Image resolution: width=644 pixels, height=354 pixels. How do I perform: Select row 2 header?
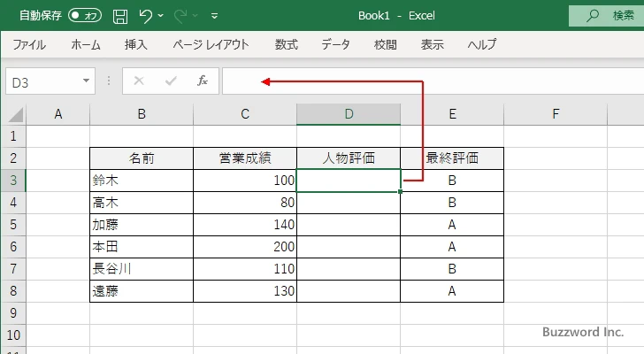point(13,158)
